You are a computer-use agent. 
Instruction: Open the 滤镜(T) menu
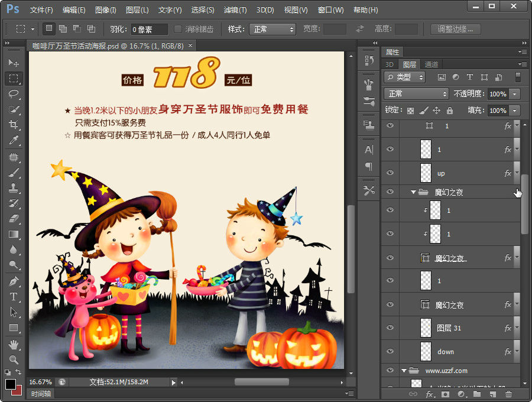235,10
